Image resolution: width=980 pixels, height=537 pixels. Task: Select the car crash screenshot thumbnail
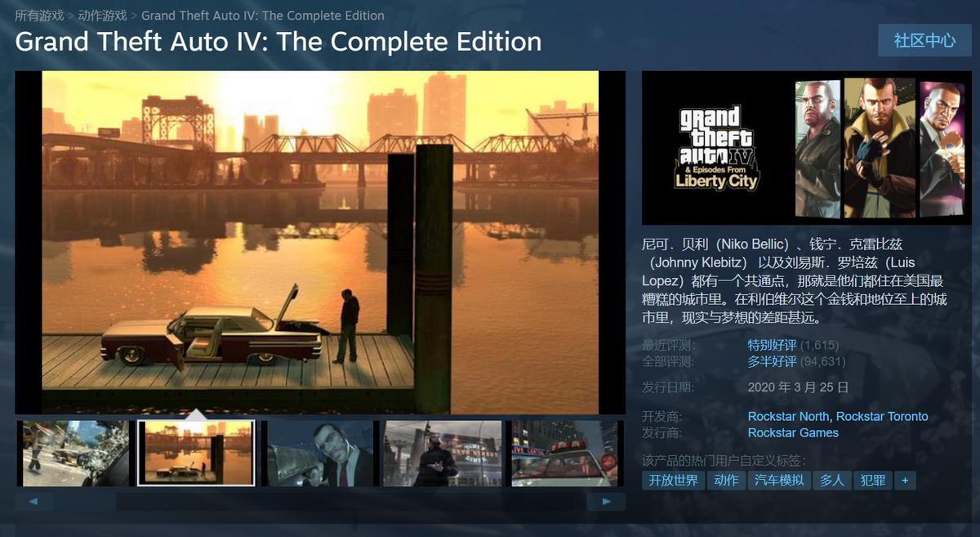click(x=74, y=454)
